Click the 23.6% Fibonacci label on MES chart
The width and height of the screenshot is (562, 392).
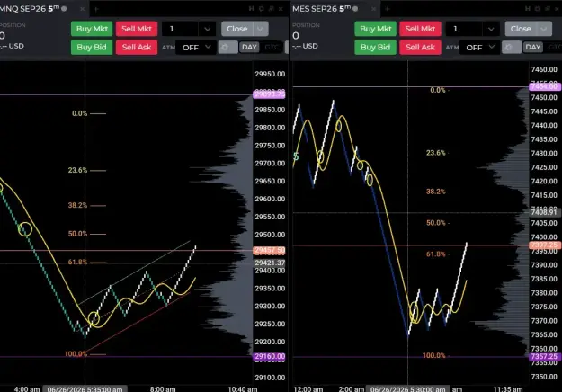click(435, 153)
